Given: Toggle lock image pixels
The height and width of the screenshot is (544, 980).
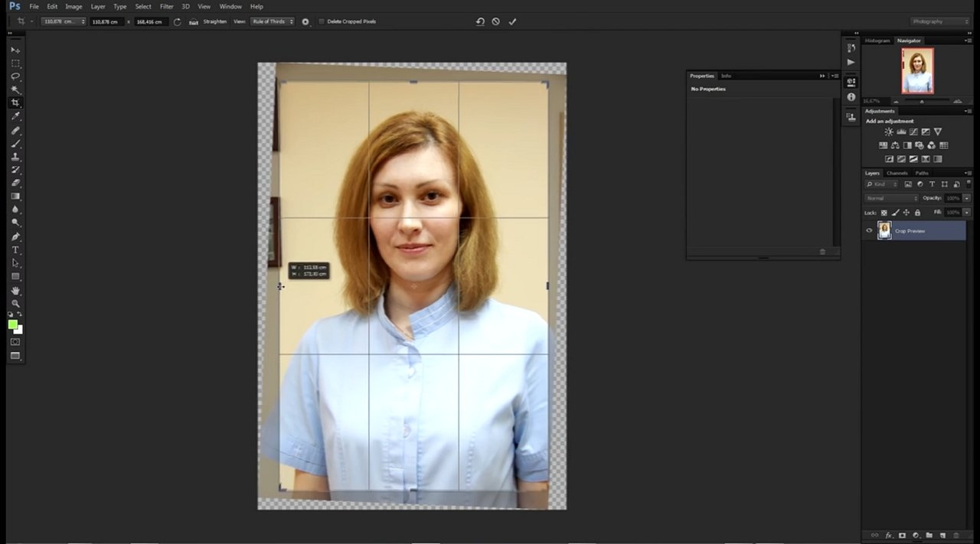Looking at the screenshot, I should (x=895, y=213).
